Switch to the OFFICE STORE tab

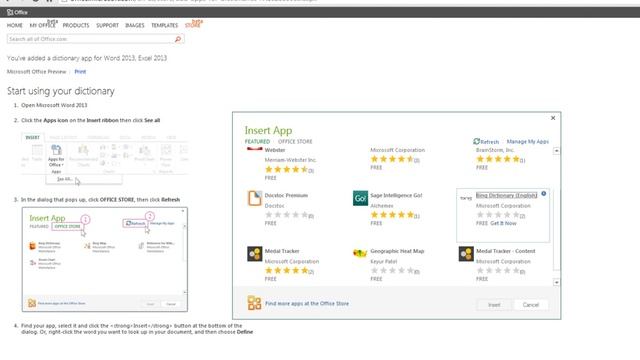tap(295, 142)
